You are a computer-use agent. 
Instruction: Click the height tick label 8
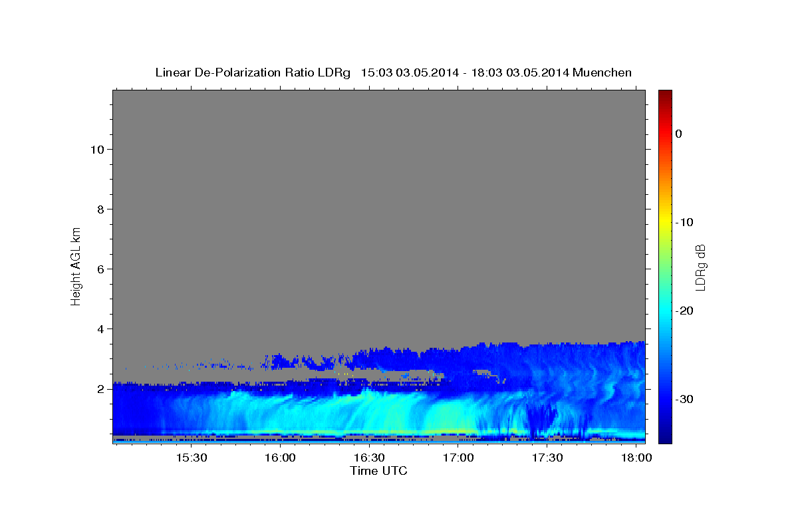(100, 209)
